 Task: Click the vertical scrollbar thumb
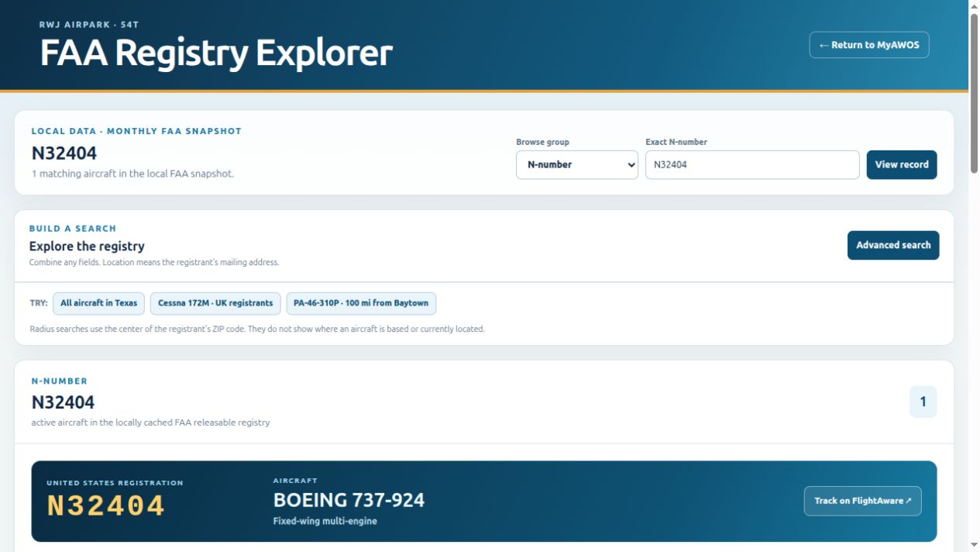(x=974, y=93)
